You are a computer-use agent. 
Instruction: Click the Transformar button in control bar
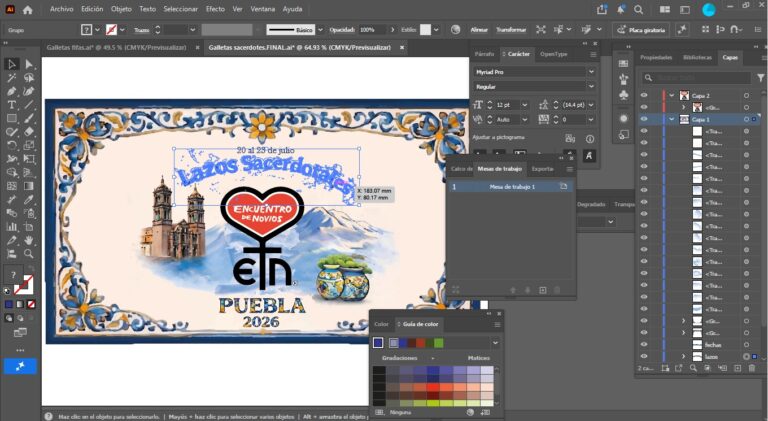pyautogui.click(x=511, y=30)
